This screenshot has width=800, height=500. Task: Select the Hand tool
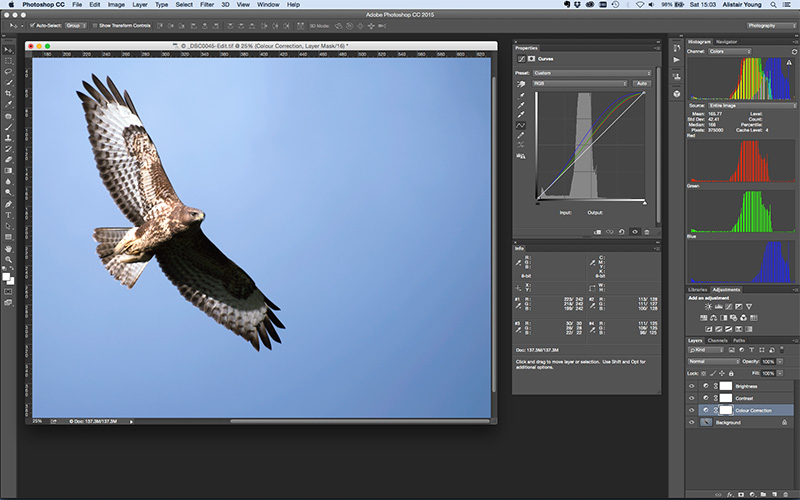pyautogui.click(x=8, y=249)
